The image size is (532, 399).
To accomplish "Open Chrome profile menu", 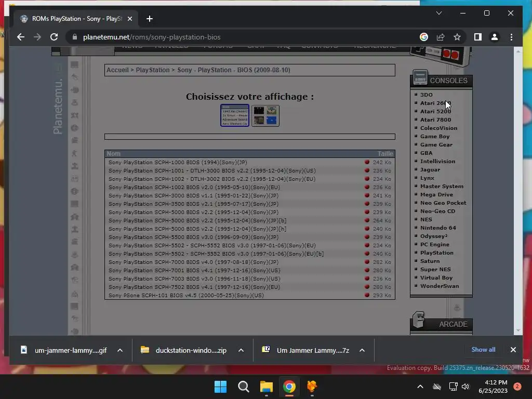I will 495,37.
